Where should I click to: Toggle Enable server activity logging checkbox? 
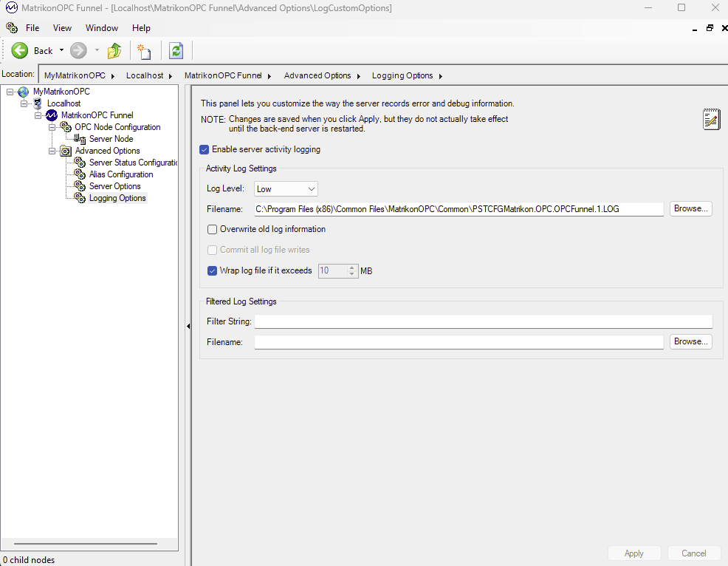pyautogui.click(x=205, y=150)
